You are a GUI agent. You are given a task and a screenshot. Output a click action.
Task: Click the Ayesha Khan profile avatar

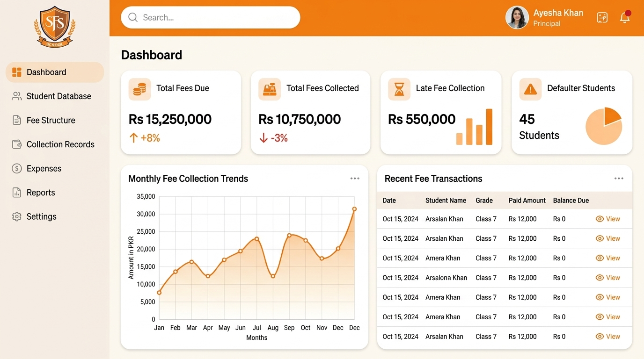pyautogui.click(x=517, y=18)
